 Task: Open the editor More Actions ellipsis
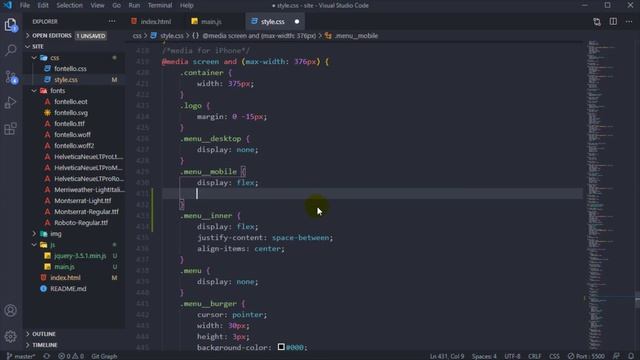tap(629, 22)
